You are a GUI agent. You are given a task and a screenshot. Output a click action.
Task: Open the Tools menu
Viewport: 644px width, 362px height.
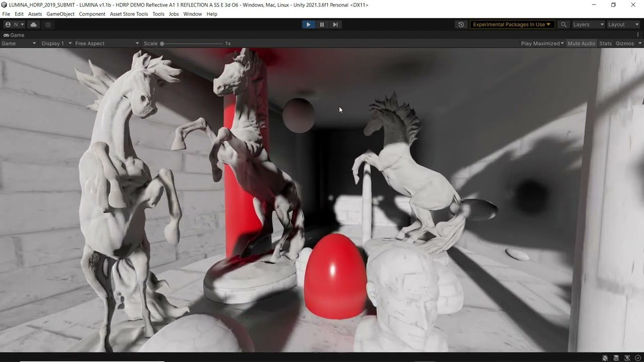[158, 14]
